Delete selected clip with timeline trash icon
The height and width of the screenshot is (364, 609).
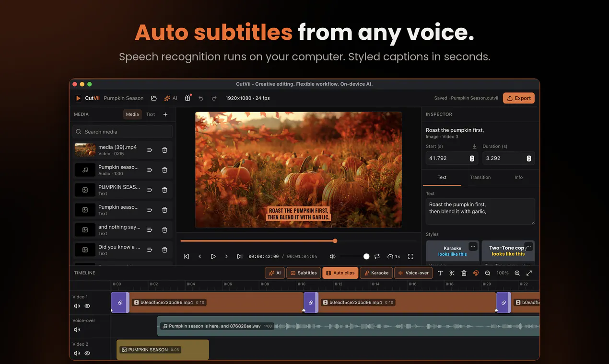[464, 273]
